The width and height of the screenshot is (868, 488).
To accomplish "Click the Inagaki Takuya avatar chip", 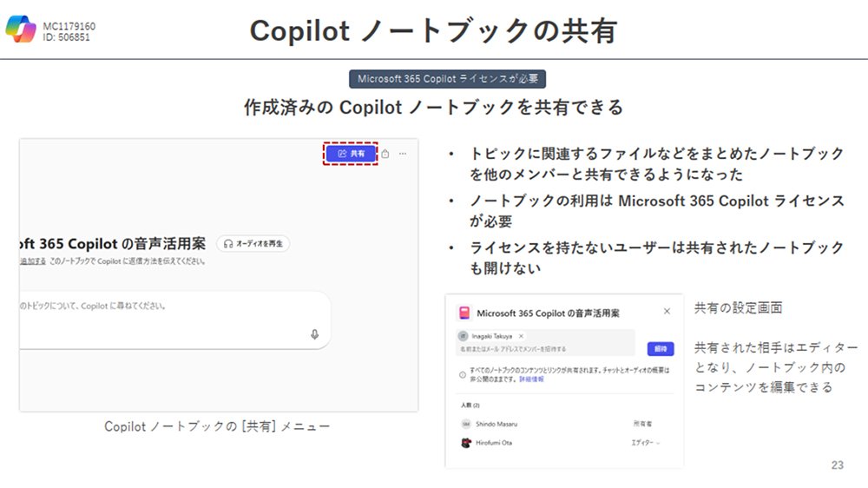I will (x=463, y=336).
